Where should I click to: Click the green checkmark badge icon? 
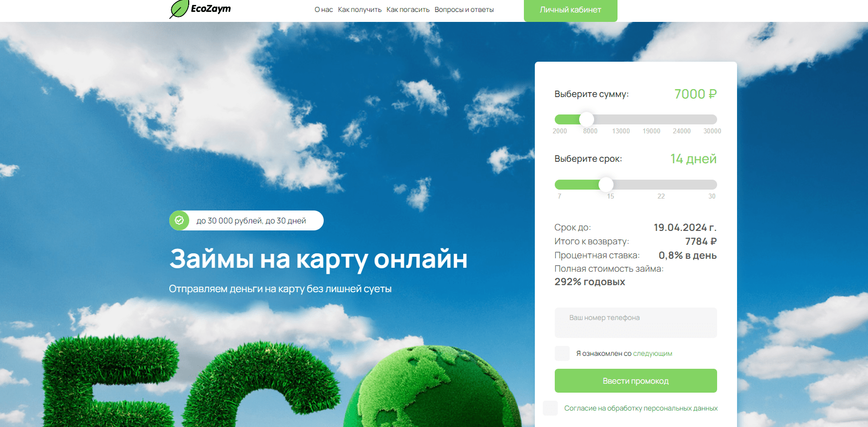click(179, 220)
